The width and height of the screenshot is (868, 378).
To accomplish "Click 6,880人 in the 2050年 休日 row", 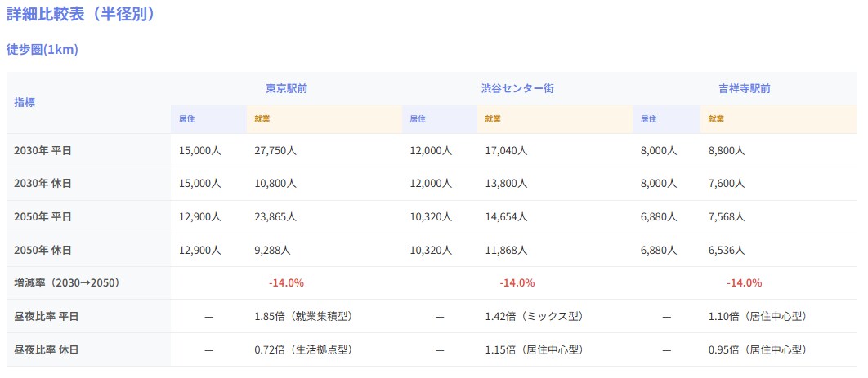I will (x=659, y=250).
